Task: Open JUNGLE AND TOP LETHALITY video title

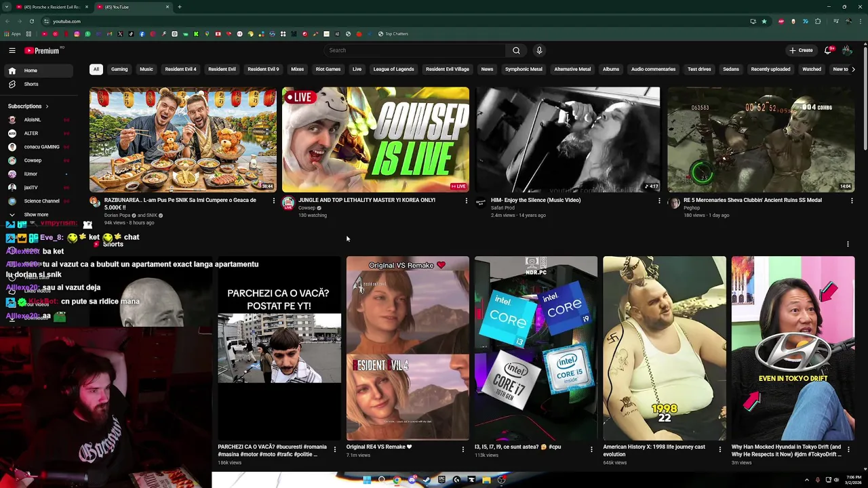Action: click(x=367, y=201)
